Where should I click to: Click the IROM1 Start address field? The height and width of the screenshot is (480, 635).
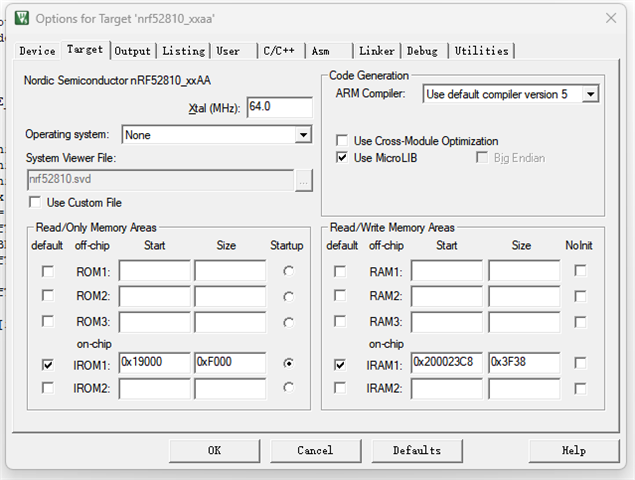(154, 364)
